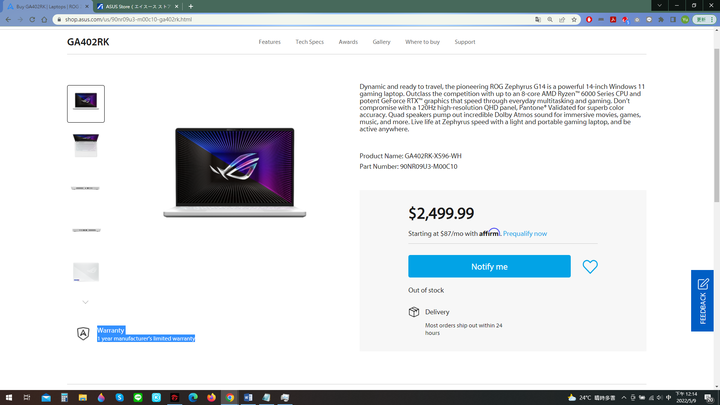Expand more thumbnails with down chevron
The width and height of the screenshot is (720, 405).
pos(85,302)
